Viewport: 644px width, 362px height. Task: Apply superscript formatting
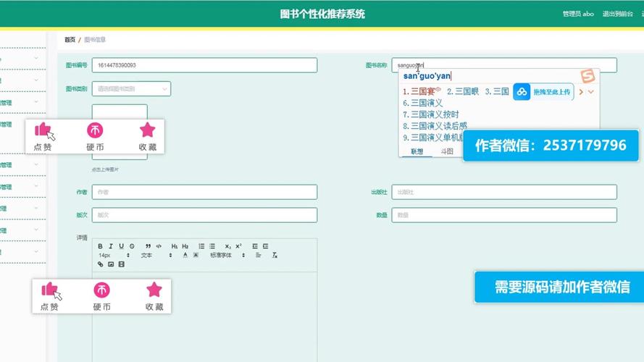238,246
